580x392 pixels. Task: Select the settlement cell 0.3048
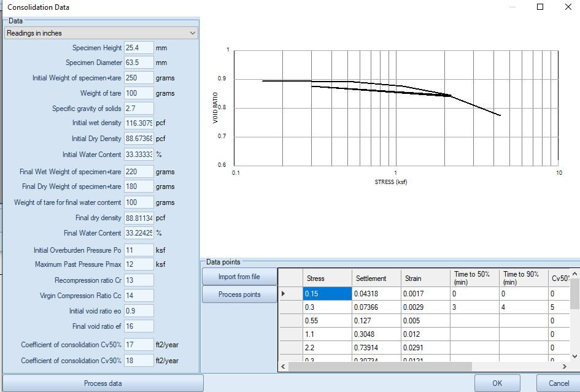click(x=376, y=334)
